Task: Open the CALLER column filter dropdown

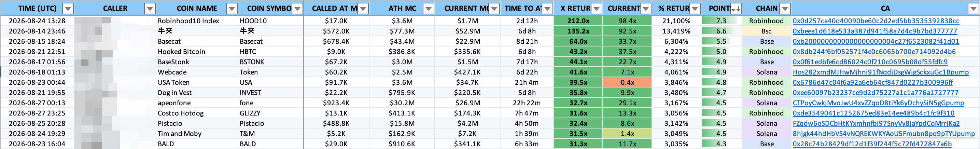Action: tap(150, 9)
